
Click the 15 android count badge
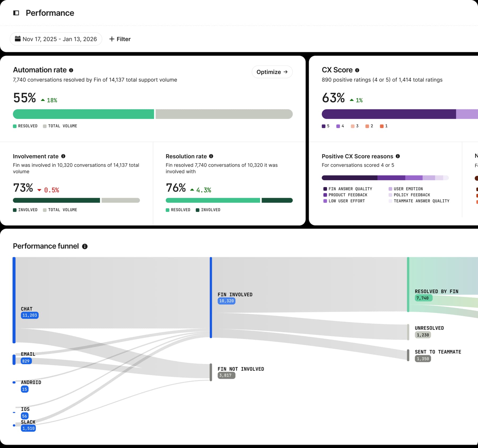click(25, 389)
